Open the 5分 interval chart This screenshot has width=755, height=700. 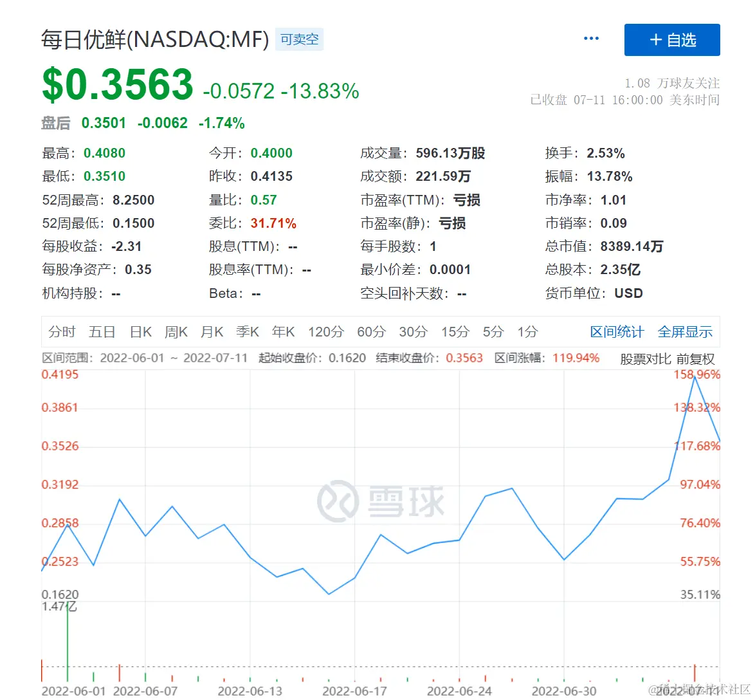pyautogui.click(x=493, y=332)
